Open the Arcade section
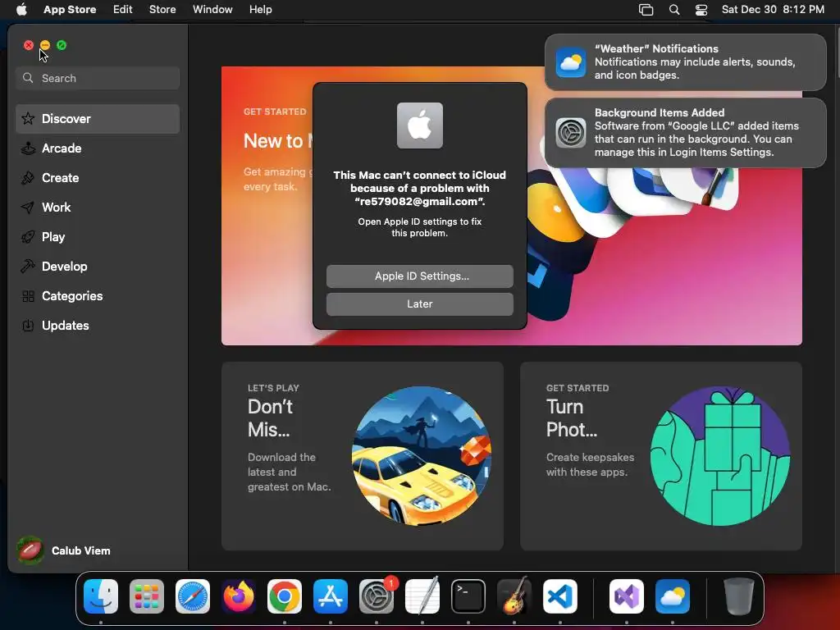Image resolution: width=840 pixels, height=630 pixels. click(x=98, y=148)
